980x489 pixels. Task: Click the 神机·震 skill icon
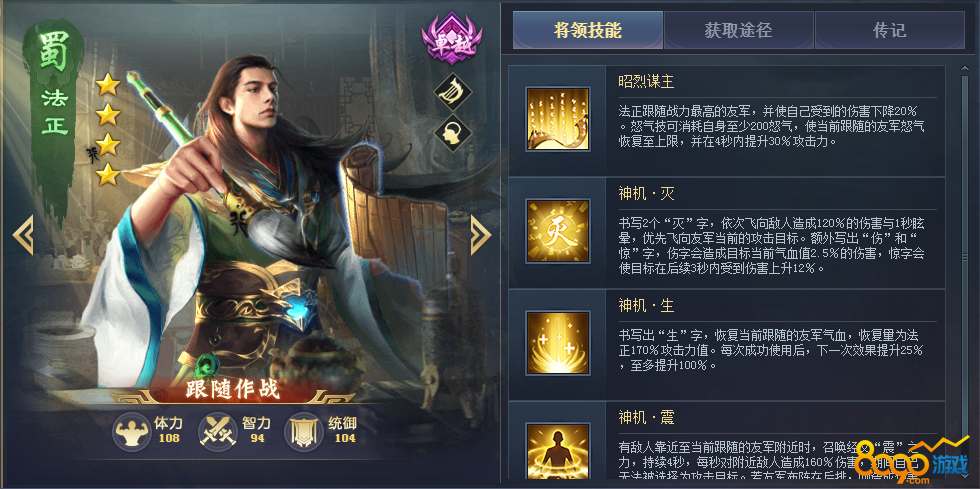coord(558,452)
